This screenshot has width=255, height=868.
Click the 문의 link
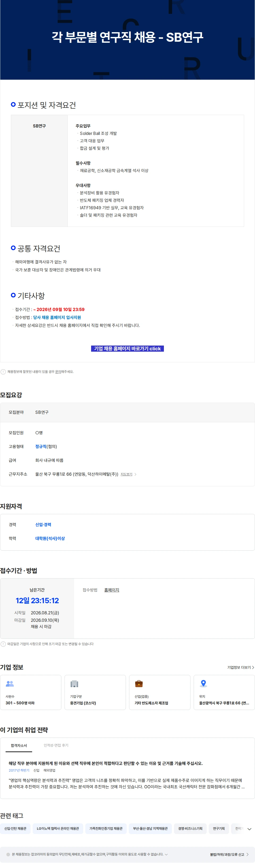(58, 372)
